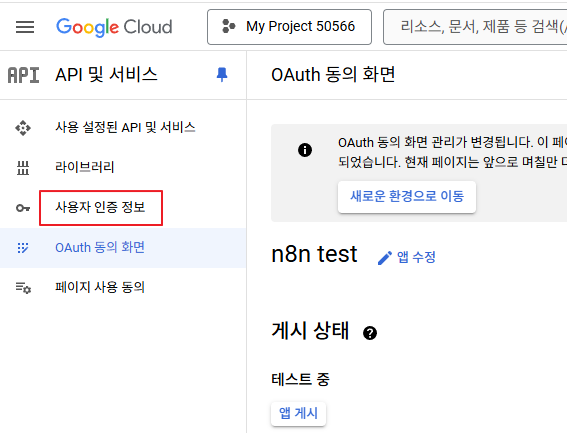Viewport: 567px width, 433px height.
Task: Open the 라이브러리 menu item
Action: click(x=85, y=167)
